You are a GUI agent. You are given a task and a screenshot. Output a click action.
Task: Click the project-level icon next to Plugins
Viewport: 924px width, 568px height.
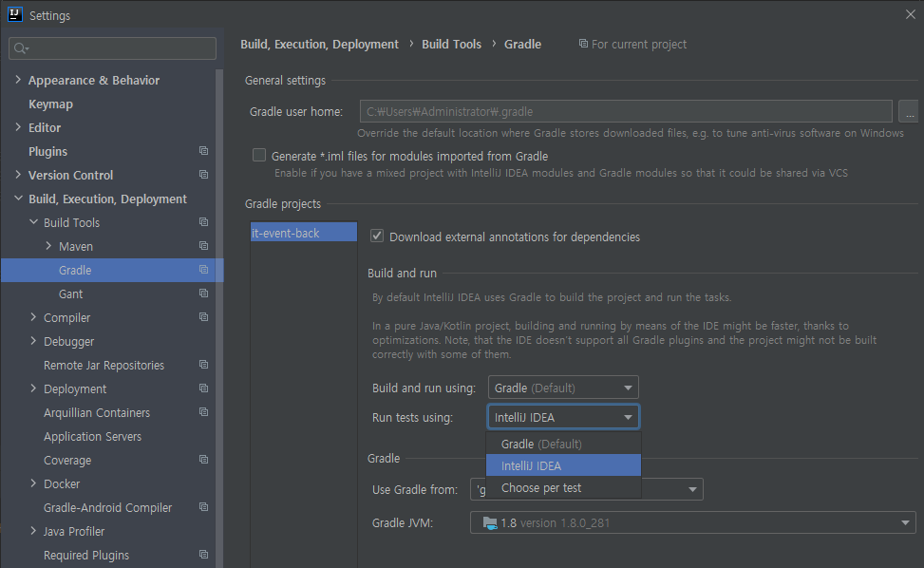tap(204, 151)
